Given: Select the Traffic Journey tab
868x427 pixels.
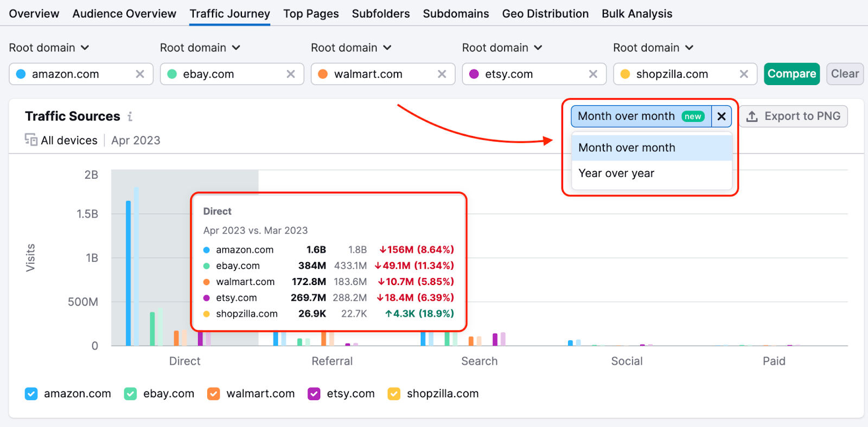Looking at the screenshot, I should tap(230, 14).
